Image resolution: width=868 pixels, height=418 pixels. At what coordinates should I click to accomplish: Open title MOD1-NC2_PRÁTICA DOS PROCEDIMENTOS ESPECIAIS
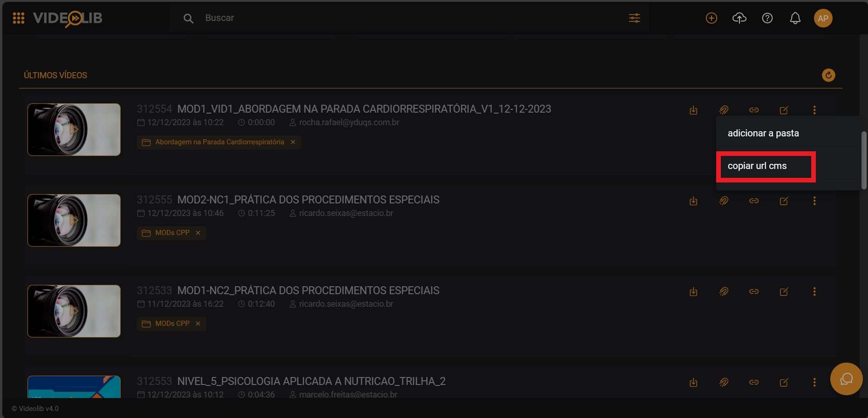[308, 290]
